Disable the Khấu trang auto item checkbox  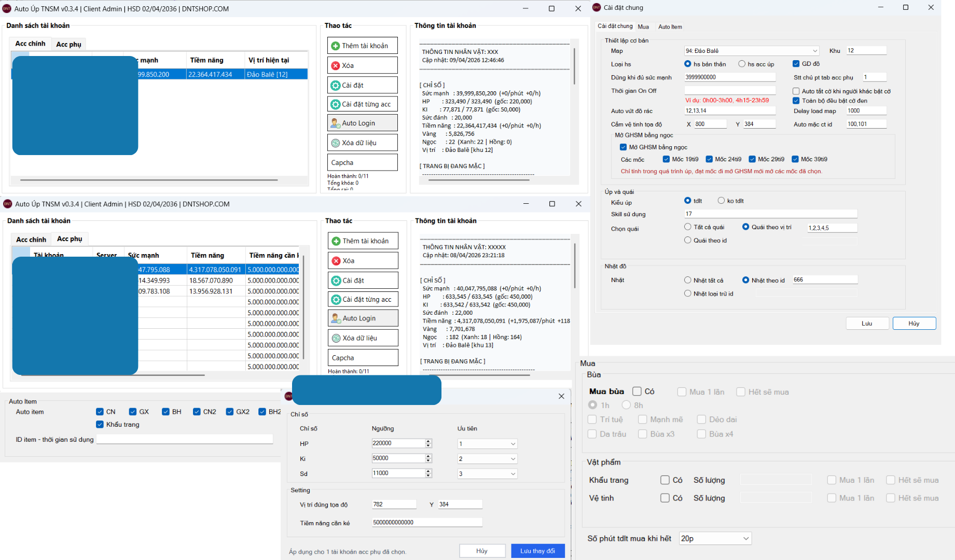coord(100,425)
